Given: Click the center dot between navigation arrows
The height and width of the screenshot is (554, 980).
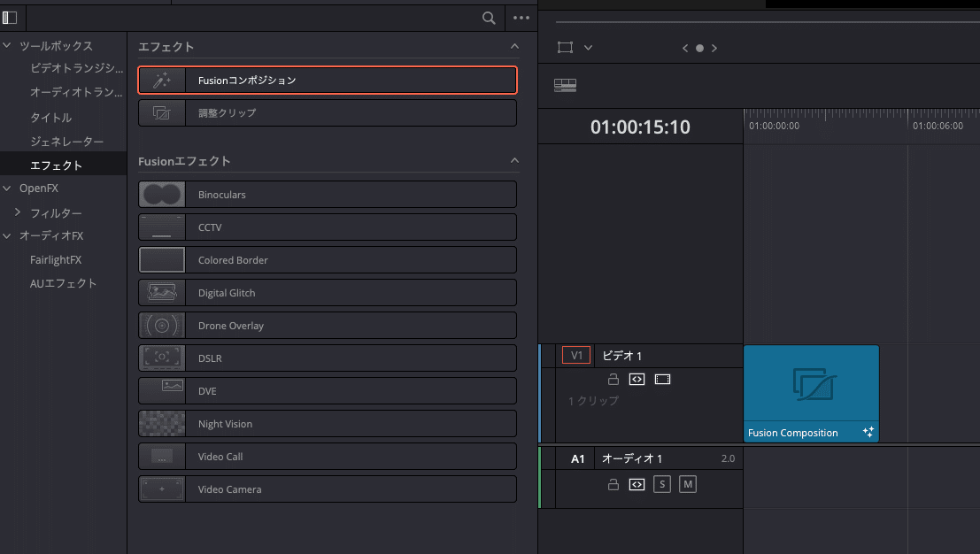Looking at the screenshot, I should pyautogui.click(x=700, y=48).
